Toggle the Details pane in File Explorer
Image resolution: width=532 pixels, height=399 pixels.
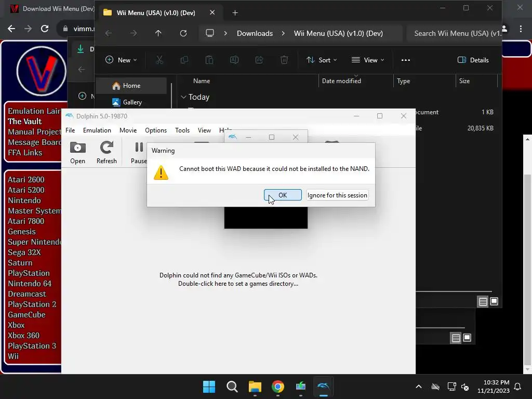click(x=473, y=60)
